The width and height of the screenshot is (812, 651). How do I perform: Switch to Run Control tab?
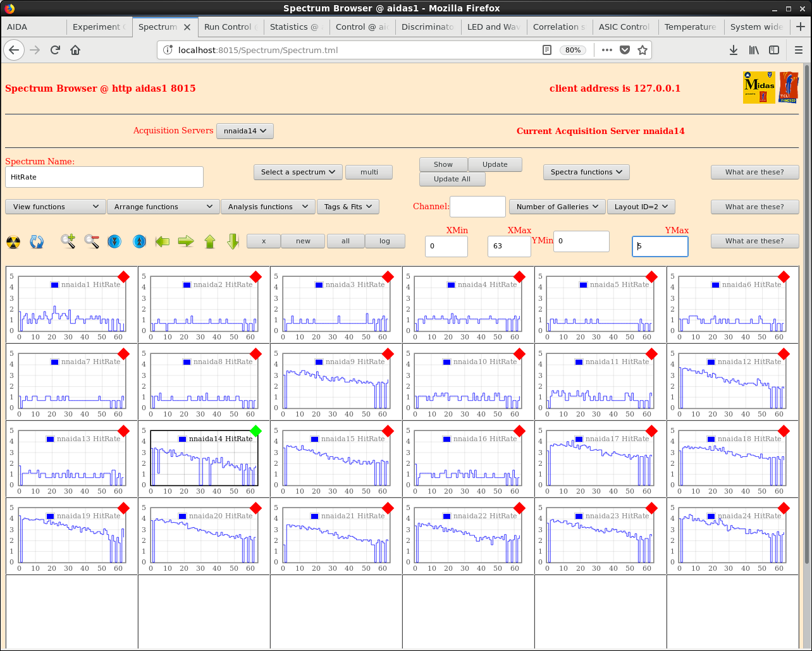tap(231, 27)
